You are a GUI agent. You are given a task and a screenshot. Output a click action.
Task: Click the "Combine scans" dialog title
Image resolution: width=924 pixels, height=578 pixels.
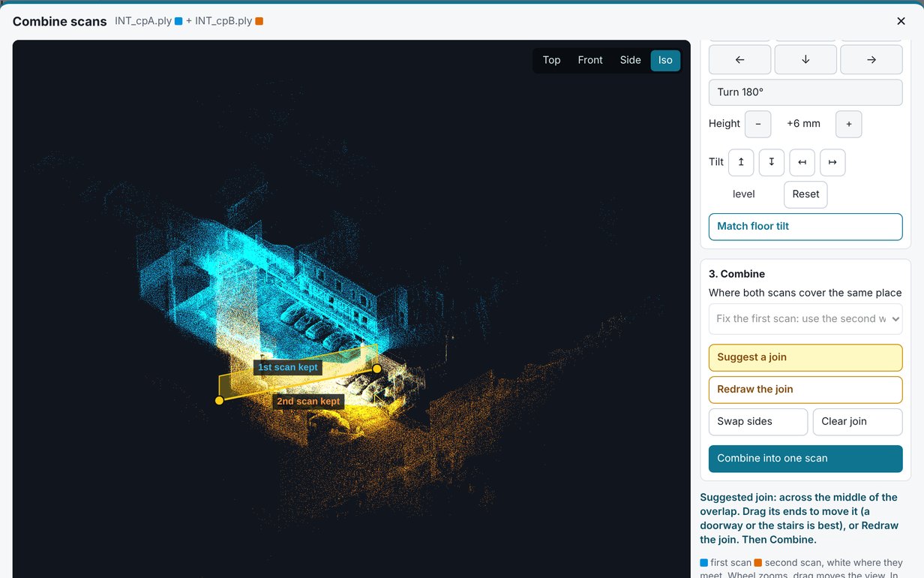pos(60,21)
